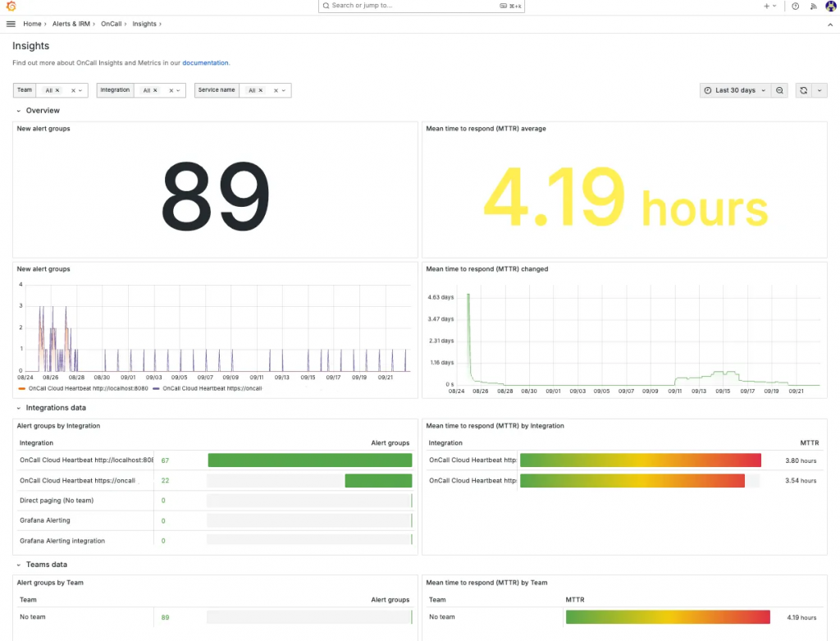The image size is (840, 641).
Task: Open the news feed RSS icon
Action: (814, 6)
